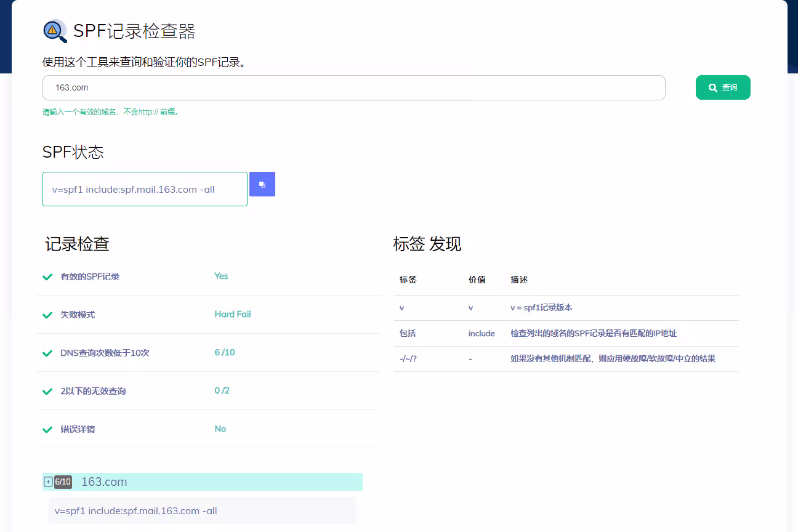This screenshot has width=798, height=532.
Task: Click the checkmark icon beside 2以下的无效查询
Action: click(47, 392)
